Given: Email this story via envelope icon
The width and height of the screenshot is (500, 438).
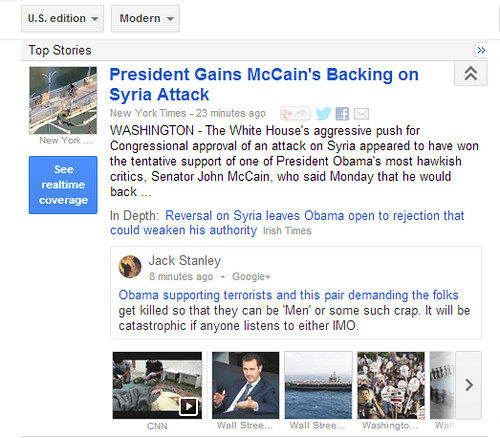Looking at the screenshot, I should pos(361,114).
